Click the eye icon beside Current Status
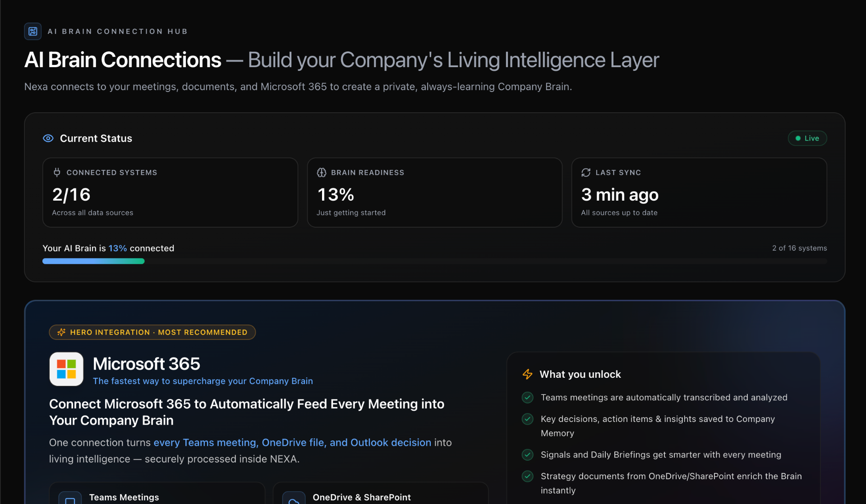The height and width of the screenshot is (504, 866). click(x=48, y=138)
